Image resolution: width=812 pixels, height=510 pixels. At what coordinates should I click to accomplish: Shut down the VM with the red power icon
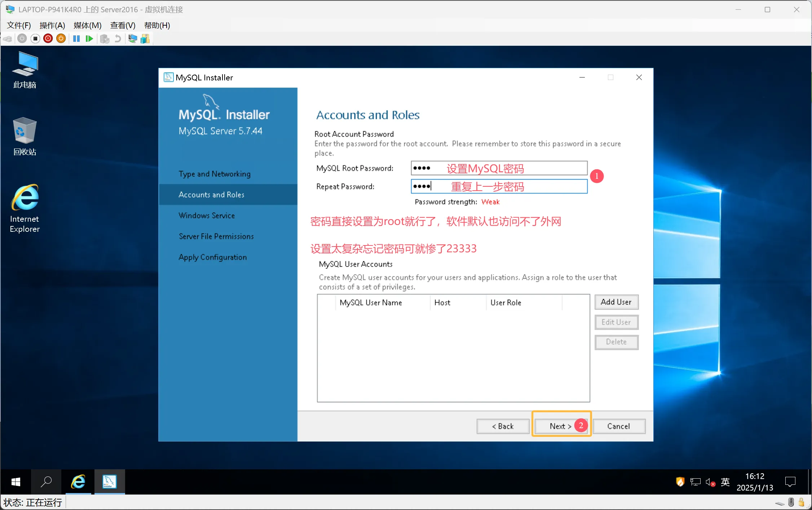click(48, 39)
